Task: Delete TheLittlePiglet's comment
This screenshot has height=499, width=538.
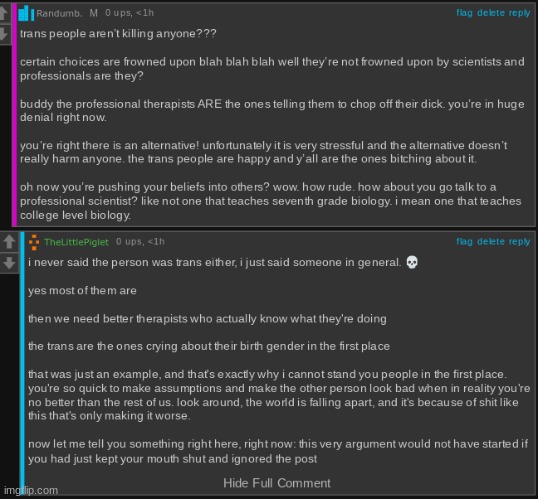Action: coord(491,242)
